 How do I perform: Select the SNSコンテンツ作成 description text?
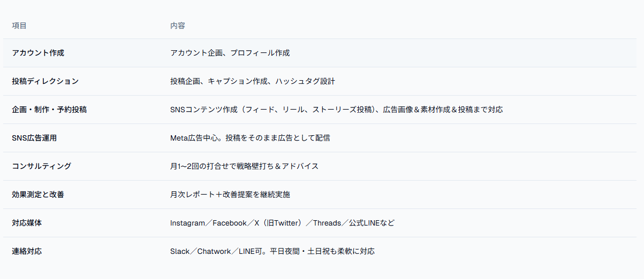click(204, 110)
